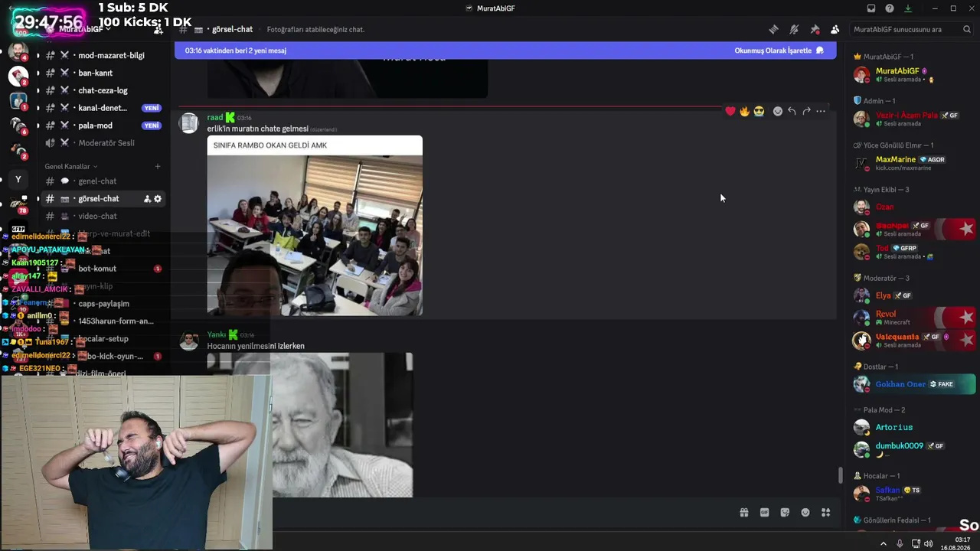Click the taskbar microphone icon

point(900,543)
